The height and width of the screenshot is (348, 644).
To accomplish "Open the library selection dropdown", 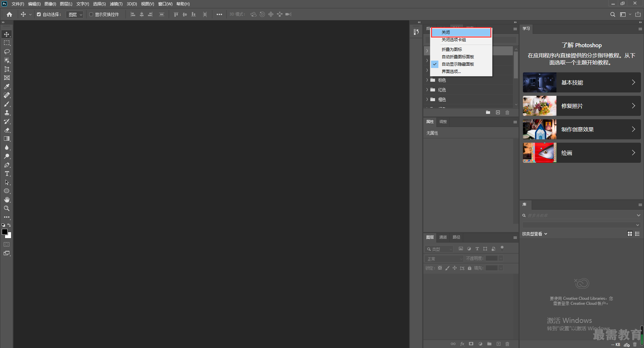I will coord(582,225).
